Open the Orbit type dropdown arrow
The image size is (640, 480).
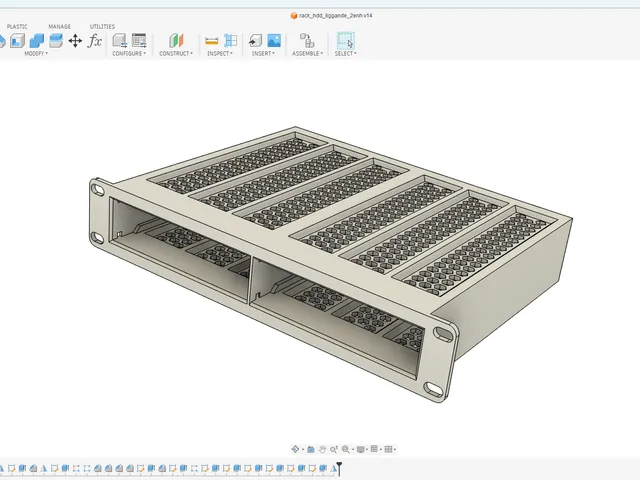(x=302, y=450)
